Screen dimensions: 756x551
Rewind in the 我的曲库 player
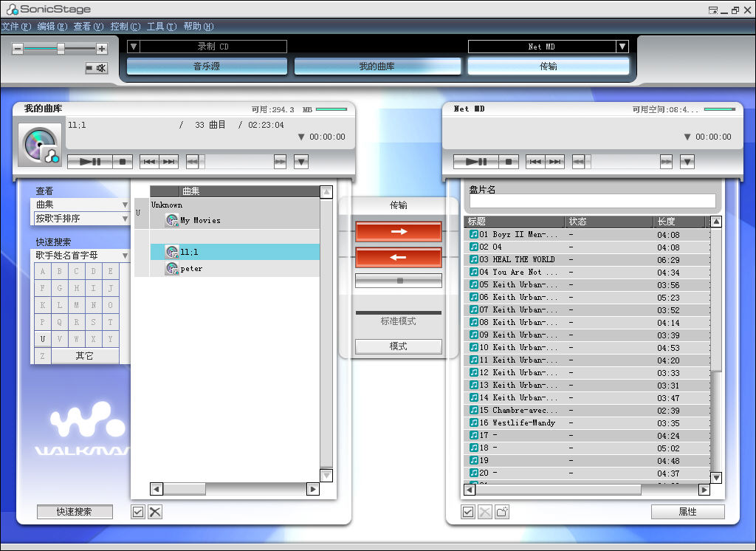[x=193, y=162]
